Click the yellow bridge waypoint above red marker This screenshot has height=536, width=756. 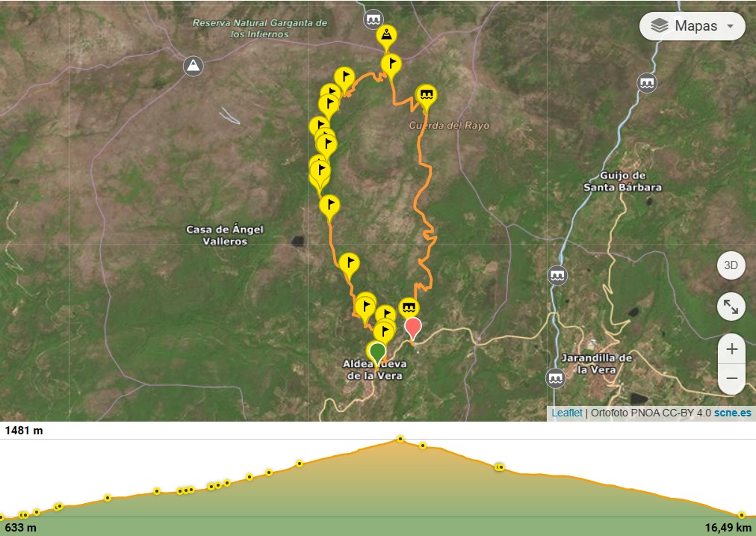click(409, 307)
